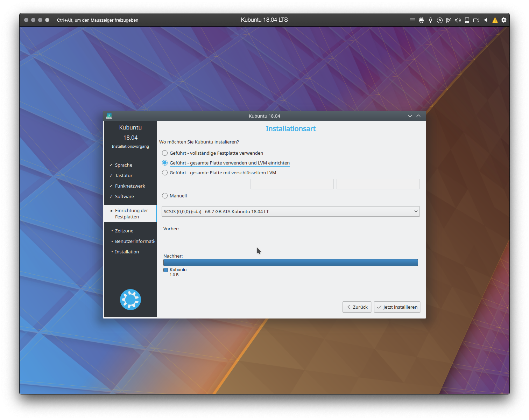Select the Zeitzone step in sidebar
The image size is (529, 420).
pyautogui.click(x=124, y=231)
